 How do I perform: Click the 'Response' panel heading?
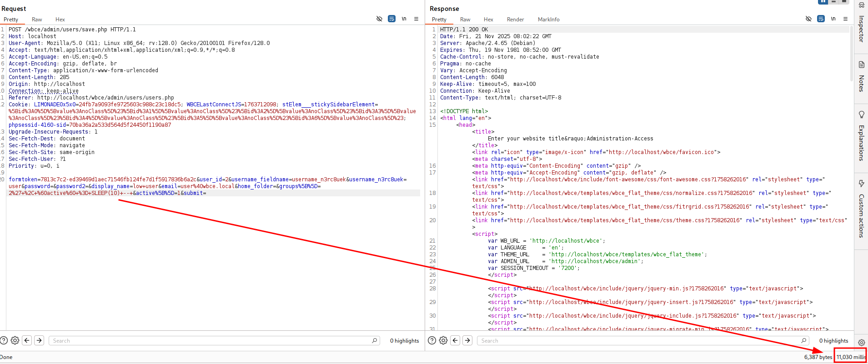coord(444,9)
